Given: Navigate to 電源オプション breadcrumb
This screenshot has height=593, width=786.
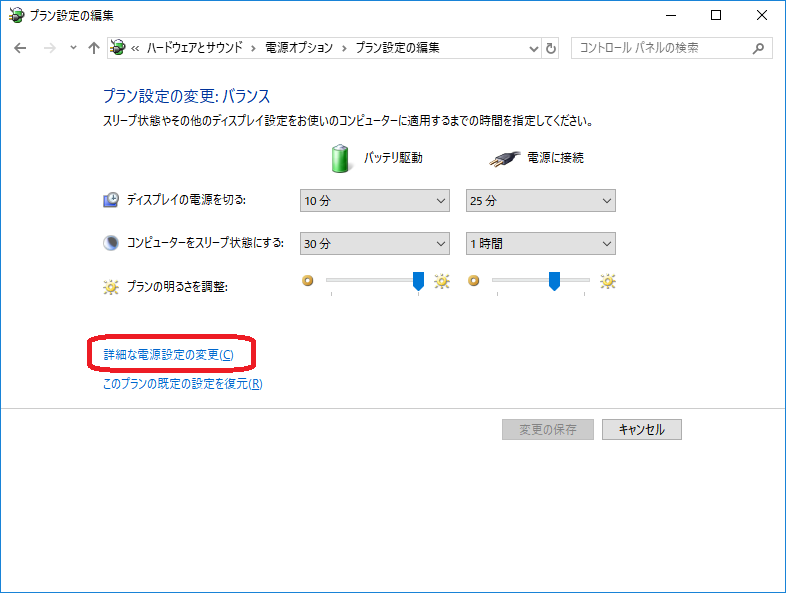Looking at the screenshot, I should tap(299, 48).
